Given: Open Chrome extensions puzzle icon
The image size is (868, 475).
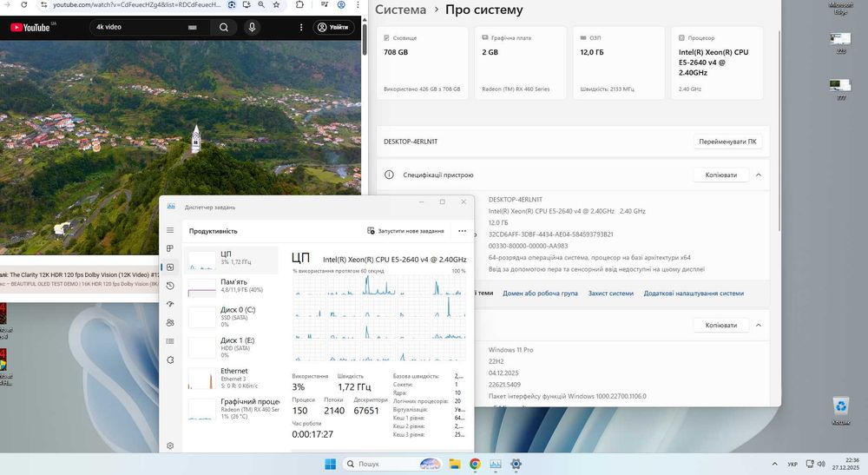Looking at the screenshot, I should [299, 4].
